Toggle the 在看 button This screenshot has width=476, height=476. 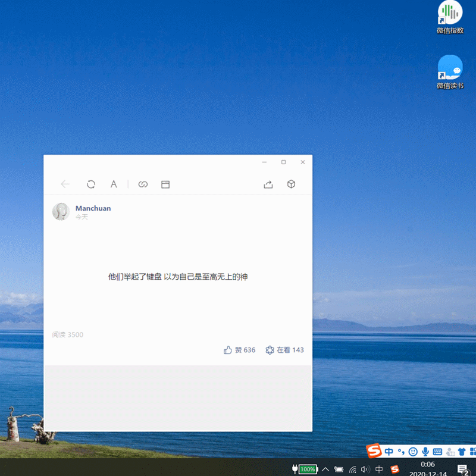click(x=284, y=350)
